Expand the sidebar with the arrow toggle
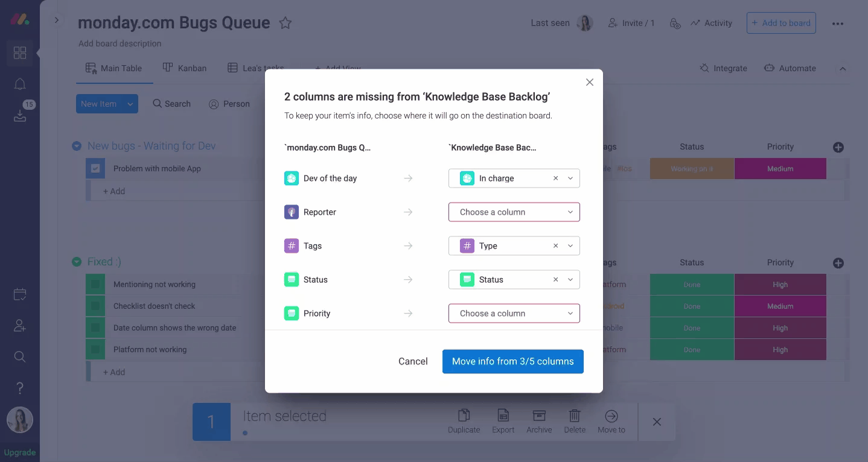The image size is (868, 462). coord(56,20)
